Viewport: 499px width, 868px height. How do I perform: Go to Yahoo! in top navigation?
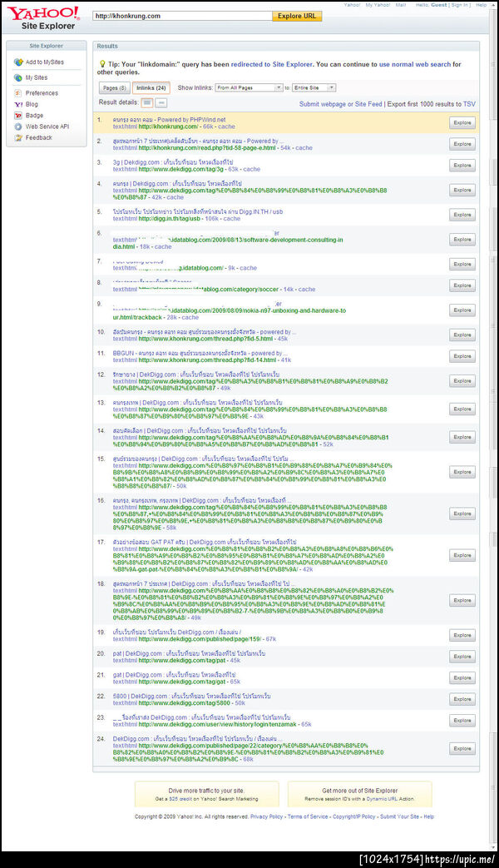pyautogui.click(x=352, y=4)
